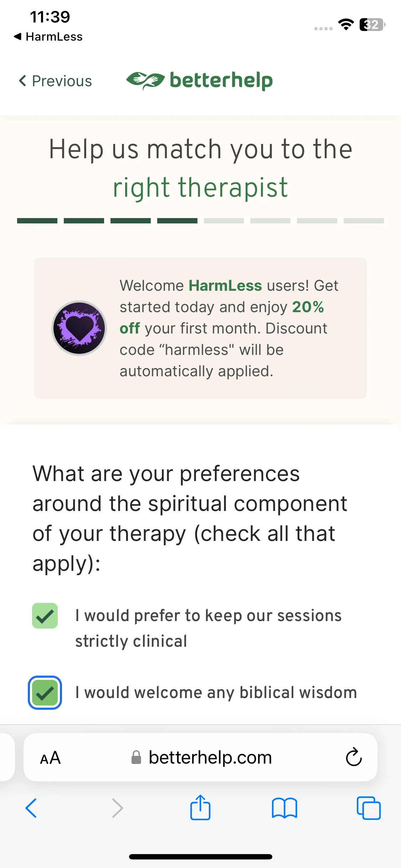Reload the page with refresh icon
401x868 pixels.
click(x=354, y=757)
